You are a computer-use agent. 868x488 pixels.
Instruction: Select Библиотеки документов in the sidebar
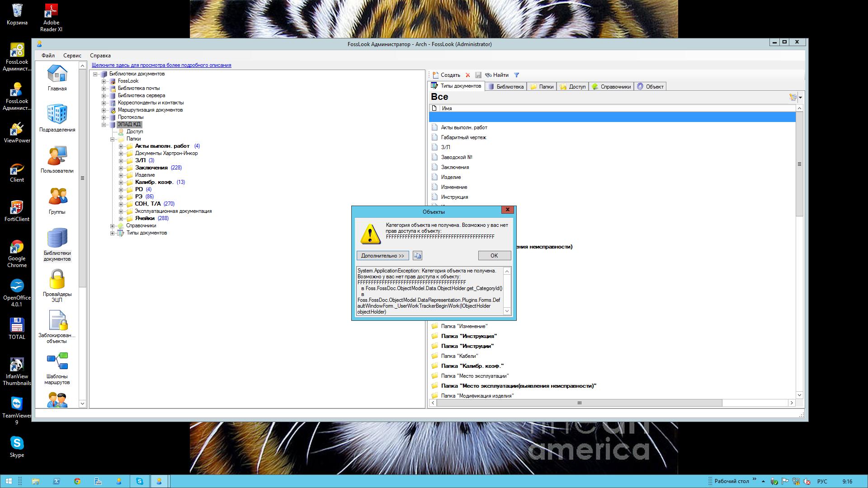[57, 244]
